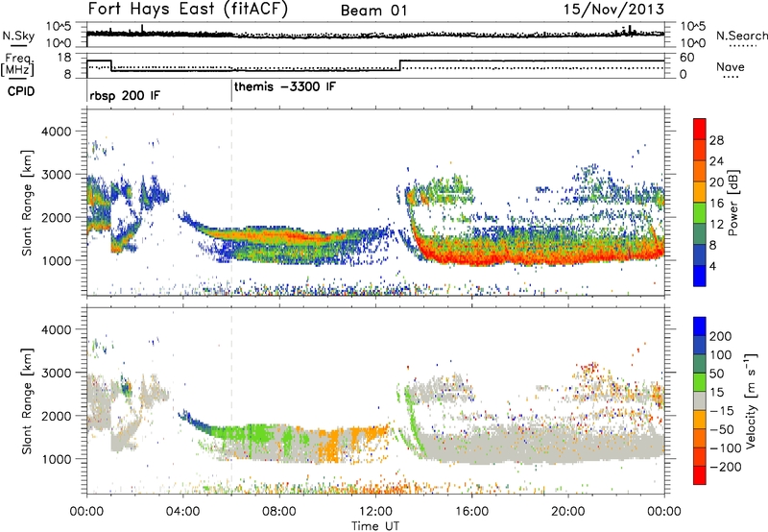Click the '20:00' time axis label
The height and width of the screenshot is (532, 768).
click(x=568, y=512)
